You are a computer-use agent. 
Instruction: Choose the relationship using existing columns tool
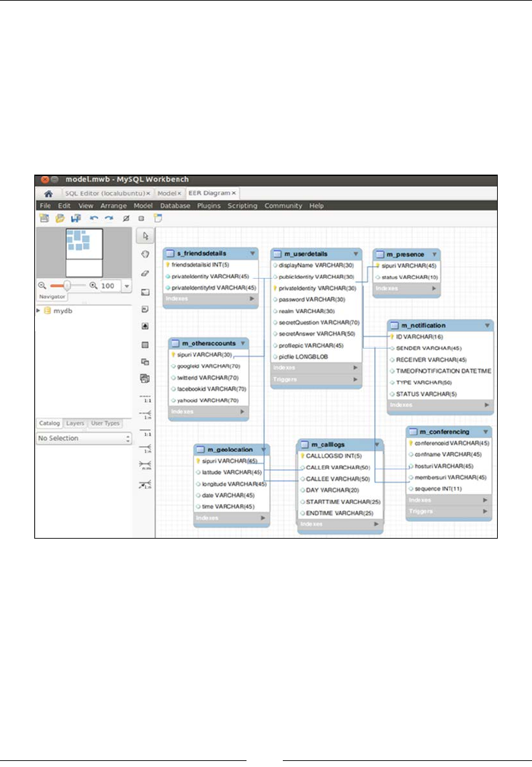(x=146, y=485)
